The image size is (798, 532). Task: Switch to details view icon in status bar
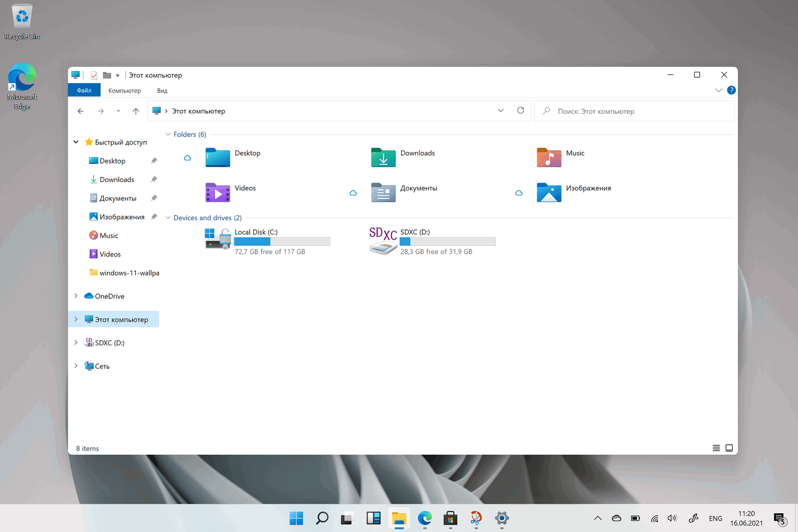(716, 448)
